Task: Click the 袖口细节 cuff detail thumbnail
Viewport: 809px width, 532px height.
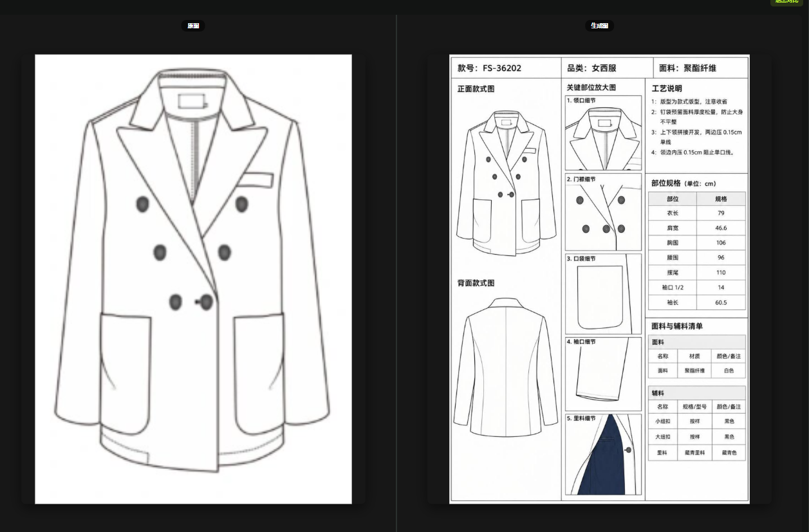Action: (604, 374)
